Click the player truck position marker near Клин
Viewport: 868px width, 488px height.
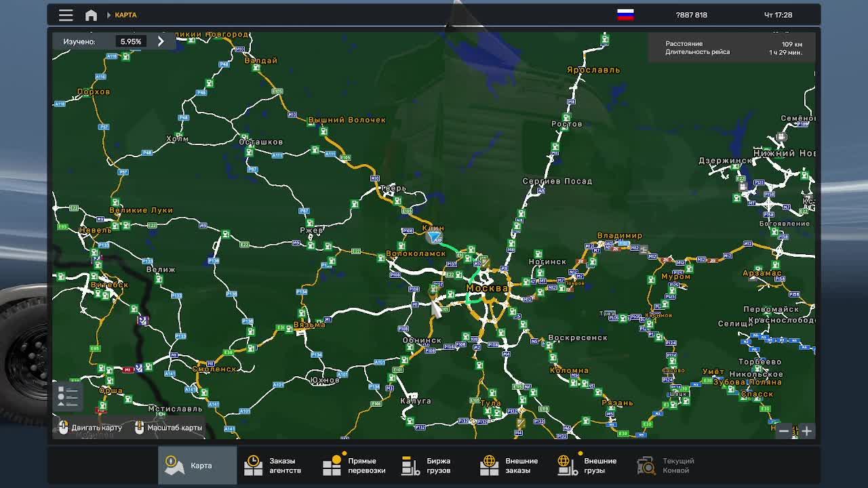click(435, 237)
